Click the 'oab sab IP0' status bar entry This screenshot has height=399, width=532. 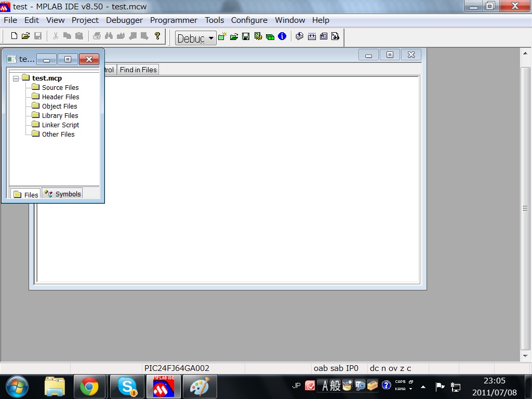click(x=336, y=368)
